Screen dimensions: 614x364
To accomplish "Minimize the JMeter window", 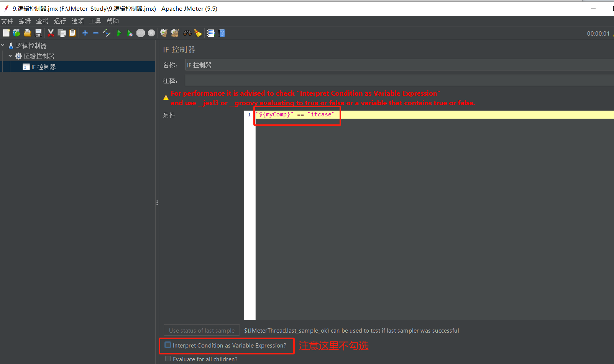I will [593, 8].
